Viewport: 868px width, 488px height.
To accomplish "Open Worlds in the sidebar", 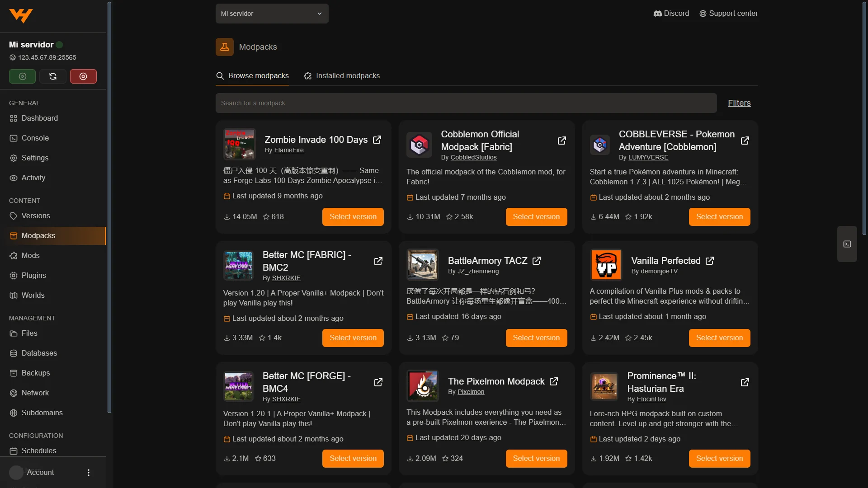I will [53, 296].
